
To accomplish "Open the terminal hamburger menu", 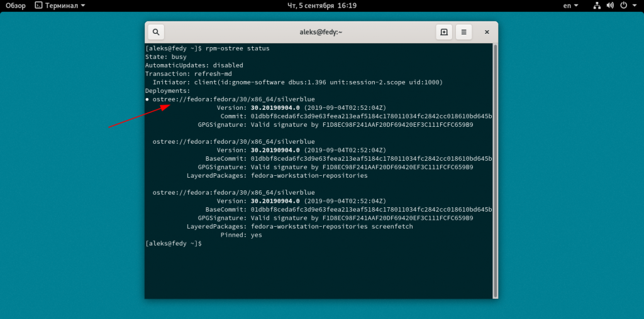I will 464,32.
